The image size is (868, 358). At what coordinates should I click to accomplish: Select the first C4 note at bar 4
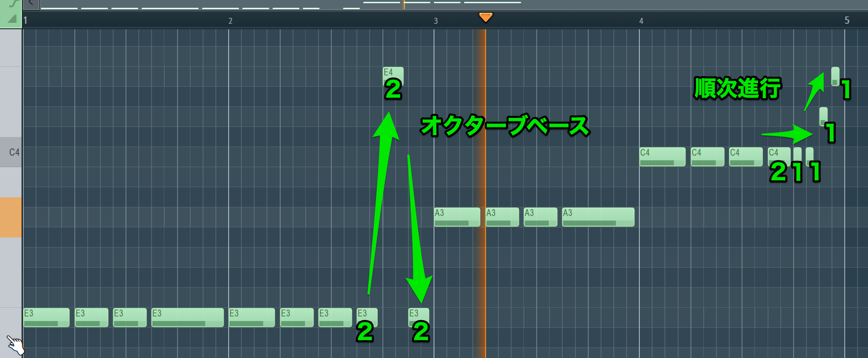pos(663,157)
